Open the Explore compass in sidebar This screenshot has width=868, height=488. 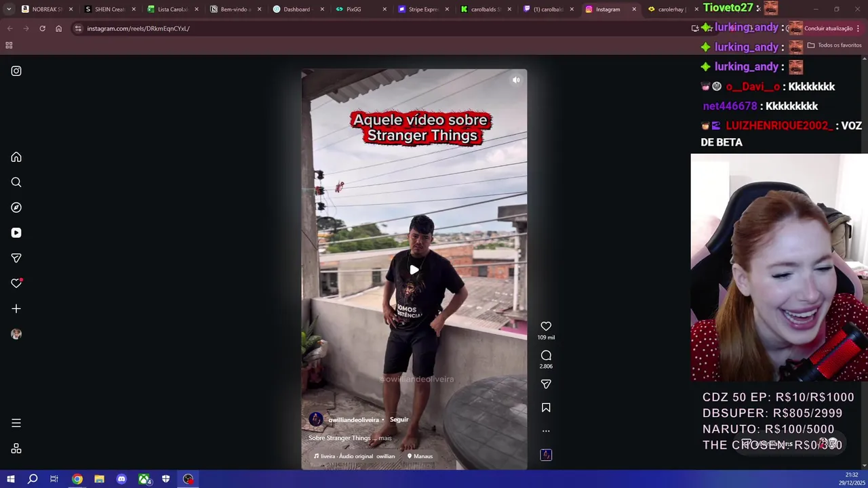coord(16,207)
